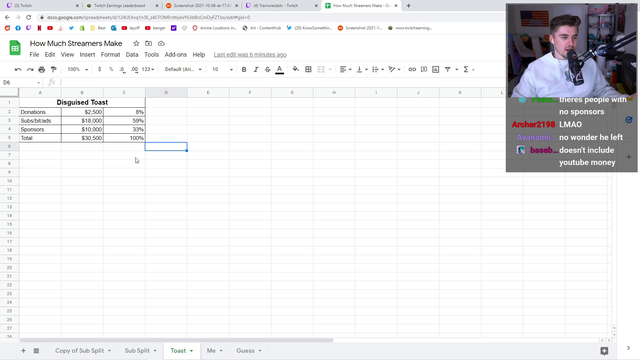Open the Add-ons menu
This screenshot has height=360, width=640.
176,55
